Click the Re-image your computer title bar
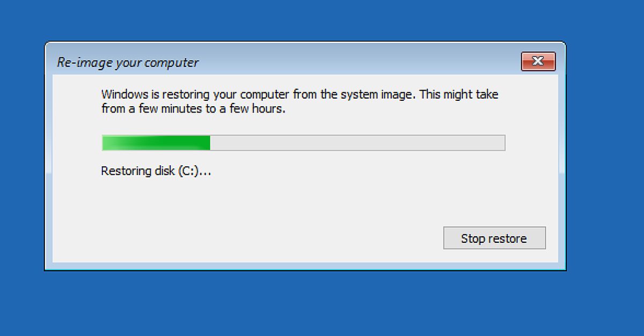 pyautogui.click(x=295, y=62)
